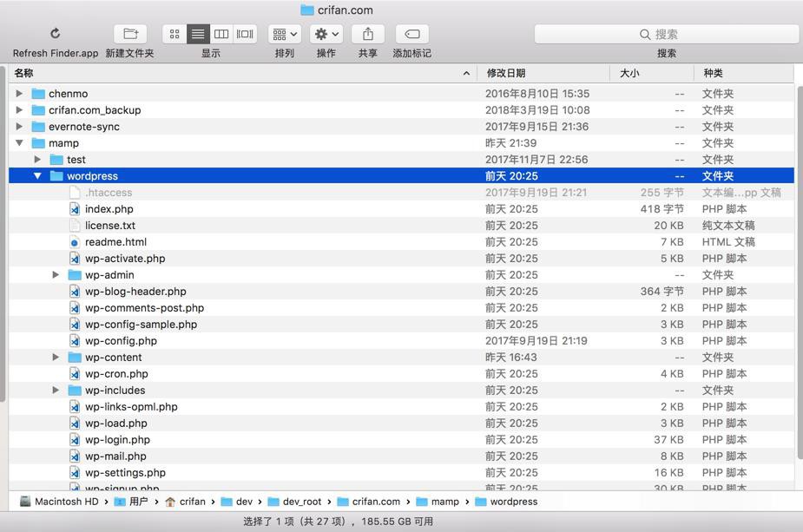
Task: Expand the crifan.com_backup folder
Action: [x=19, y=110]
